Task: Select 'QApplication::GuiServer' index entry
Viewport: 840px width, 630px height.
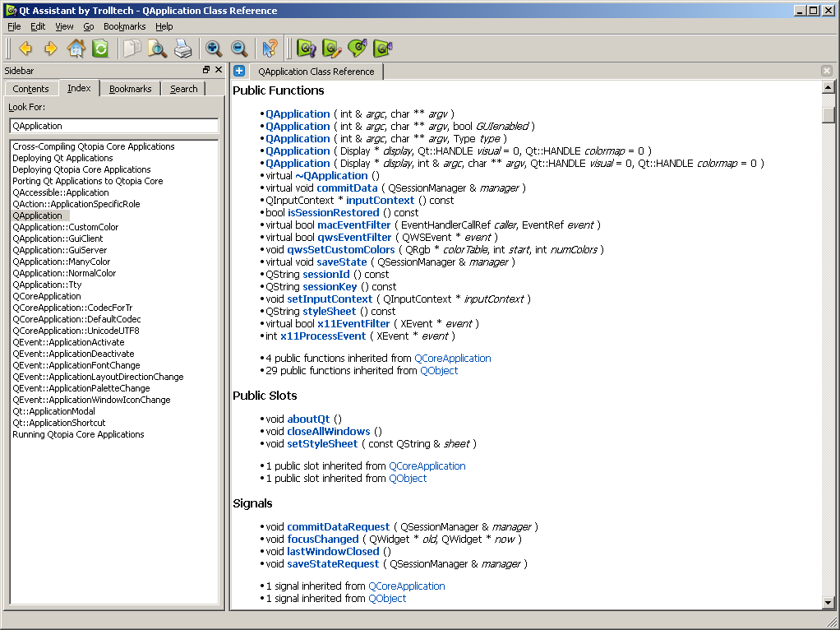Action: pos(59,250)
